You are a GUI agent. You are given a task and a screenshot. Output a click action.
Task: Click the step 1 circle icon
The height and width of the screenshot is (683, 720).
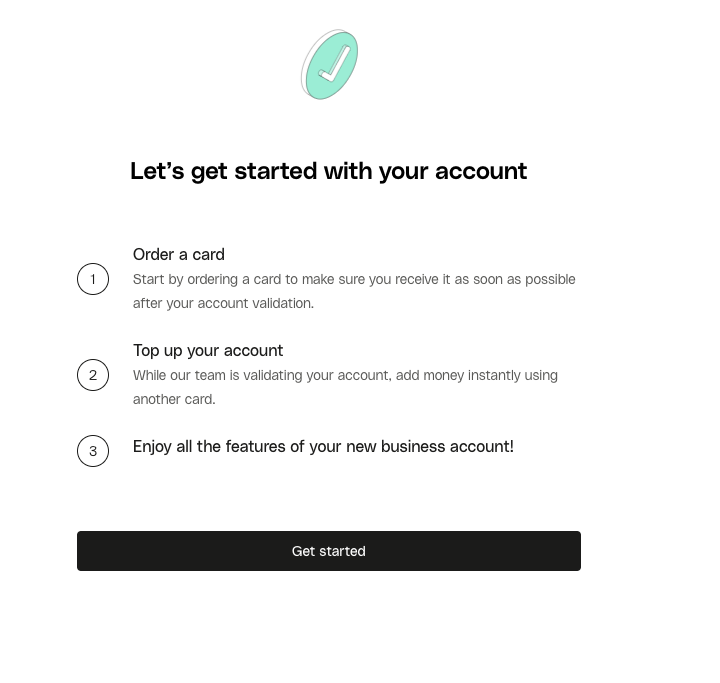(x=93, y=279)
